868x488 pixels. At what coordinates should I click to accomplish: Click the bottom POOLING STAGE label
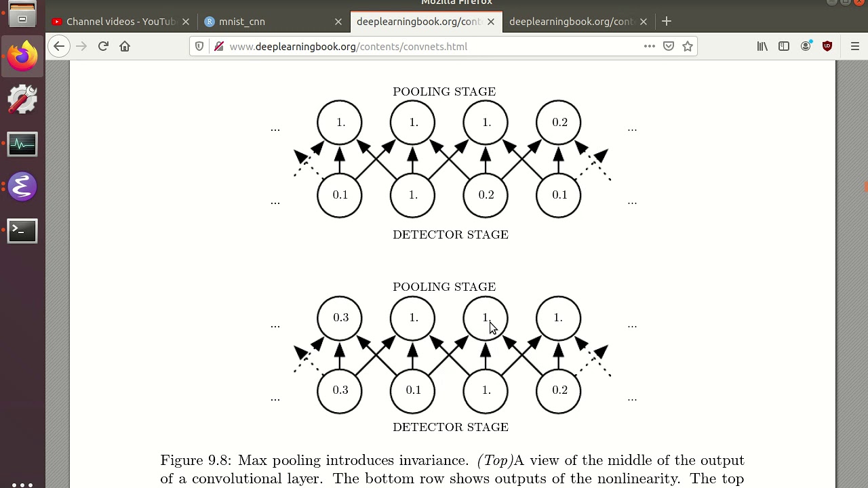tap(444, 287)
